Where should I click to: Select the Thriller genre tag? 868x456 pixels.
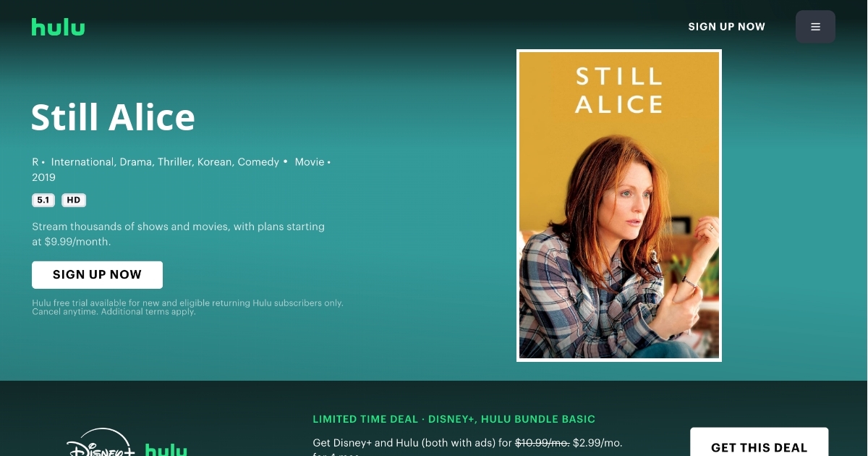tap(176, 162)
